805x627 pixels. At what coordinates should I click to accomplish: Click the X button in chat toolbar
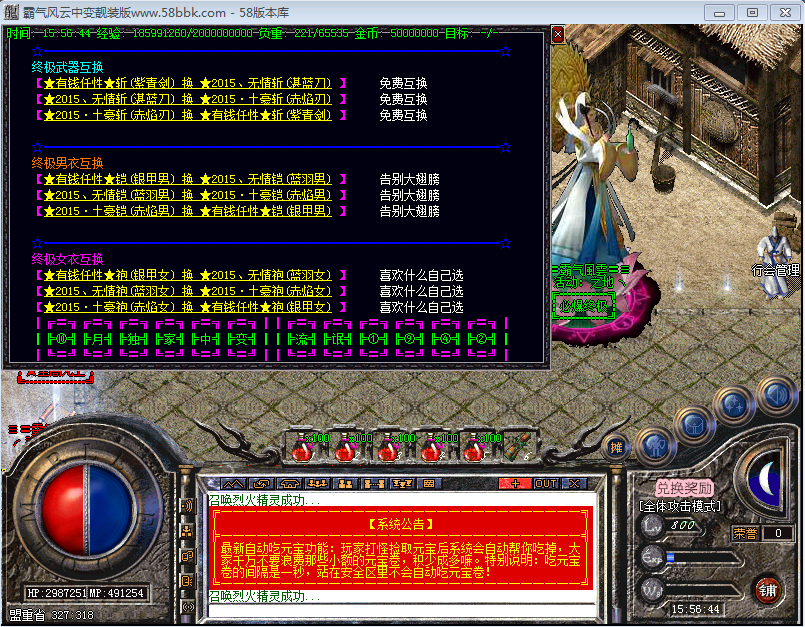[574, 483]
